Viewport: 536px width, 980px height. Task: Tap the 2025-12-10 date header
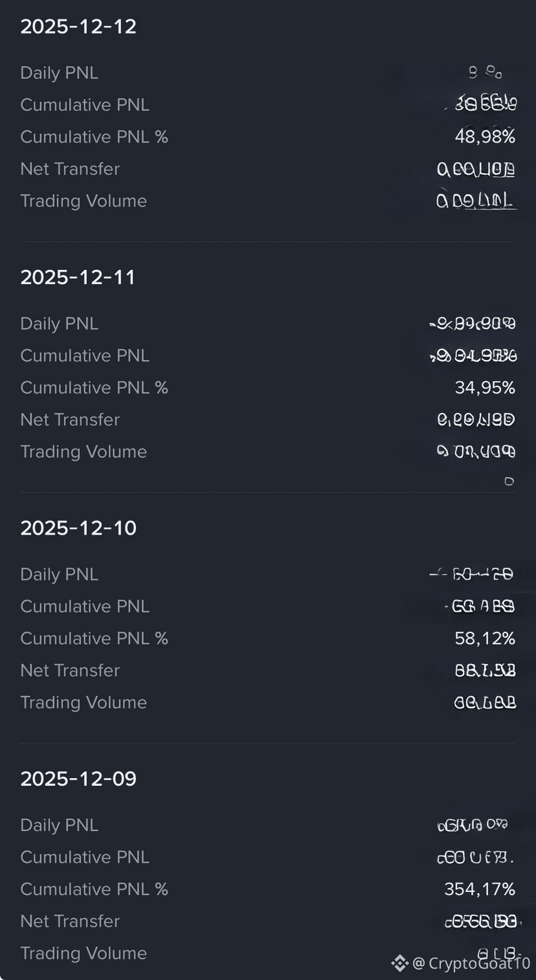coord(78,528)
